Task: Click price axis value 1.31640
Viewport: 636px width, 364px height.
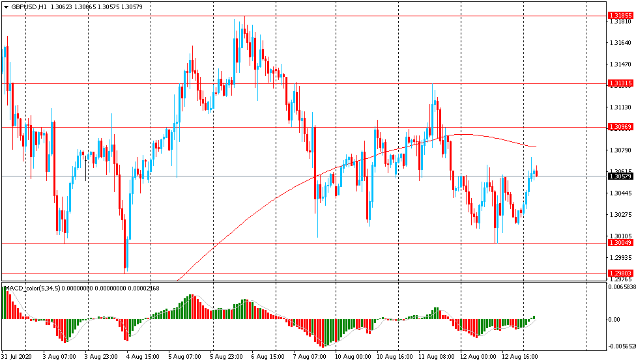Action: click(x=620, y=42)
